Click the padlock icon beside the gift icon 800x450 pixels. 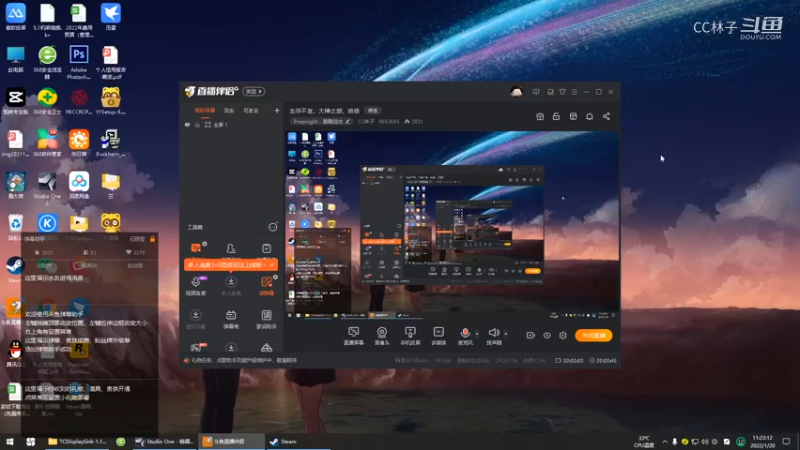pos(556,116)
